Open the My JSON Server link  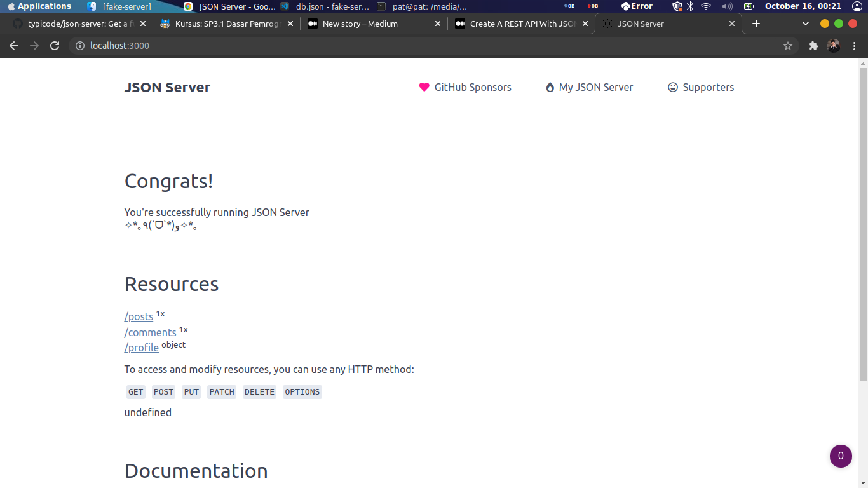pos(590,88)
